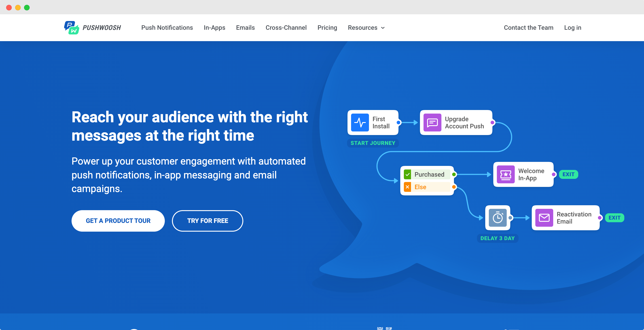
Task: Switch to the Emails section
Action: tap(245, 28)
